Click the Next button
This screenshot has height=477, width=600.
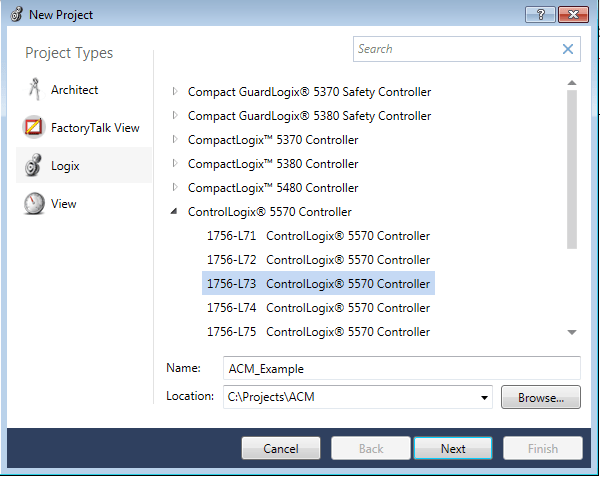(453, 448)
